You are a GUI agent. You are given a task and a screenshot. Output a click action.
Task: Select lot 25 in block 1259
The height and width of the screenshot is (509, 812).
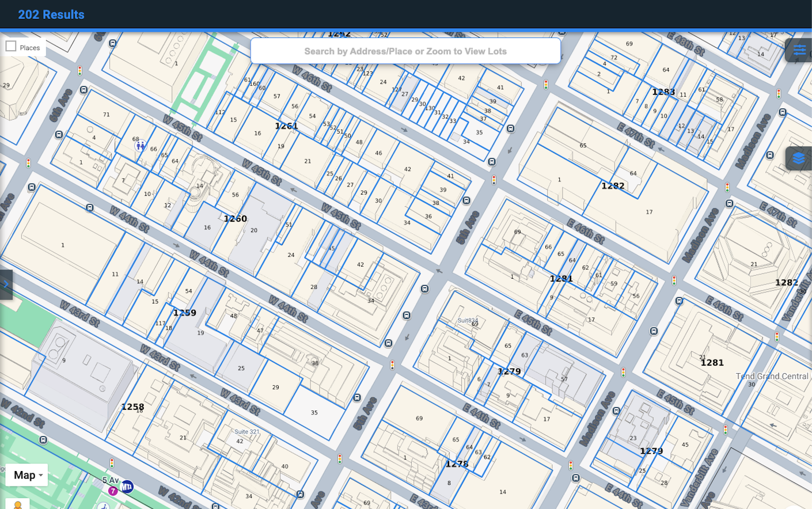(x=241, y=369)
